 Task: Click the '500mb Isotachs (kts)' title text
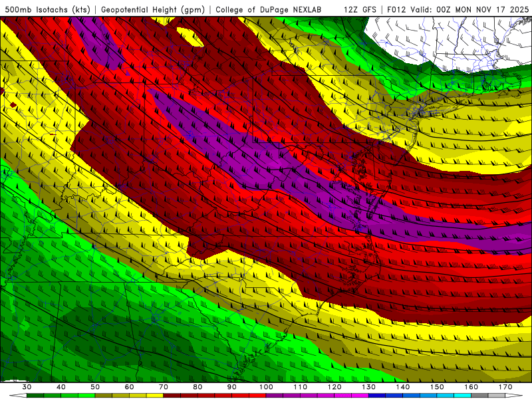pyautogui.click(x=48, y=10)
